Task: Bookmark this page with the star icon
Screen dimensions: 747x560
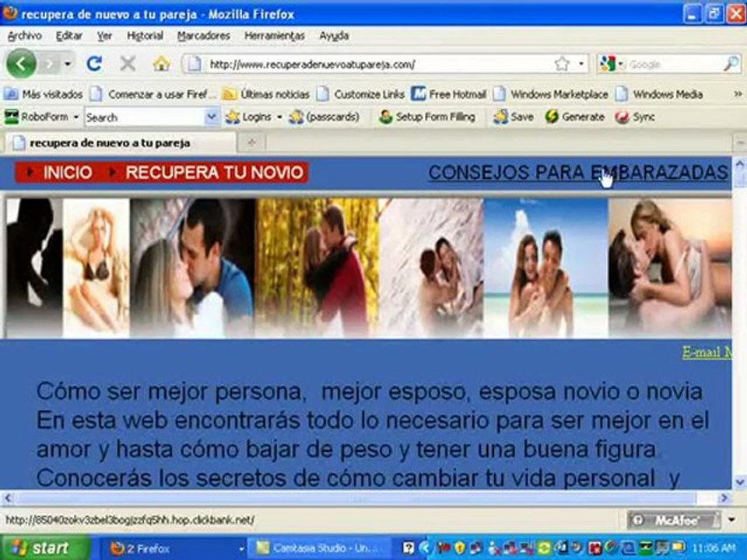Action: pos(562,64)
